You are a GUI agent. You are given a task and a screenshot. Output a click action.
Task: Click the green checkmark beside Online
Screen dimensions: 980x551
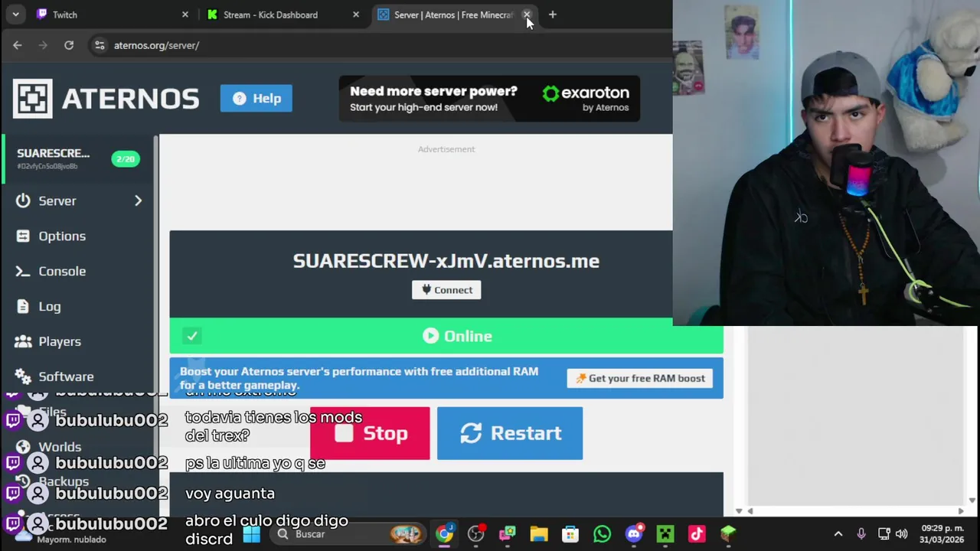point(192,336)
